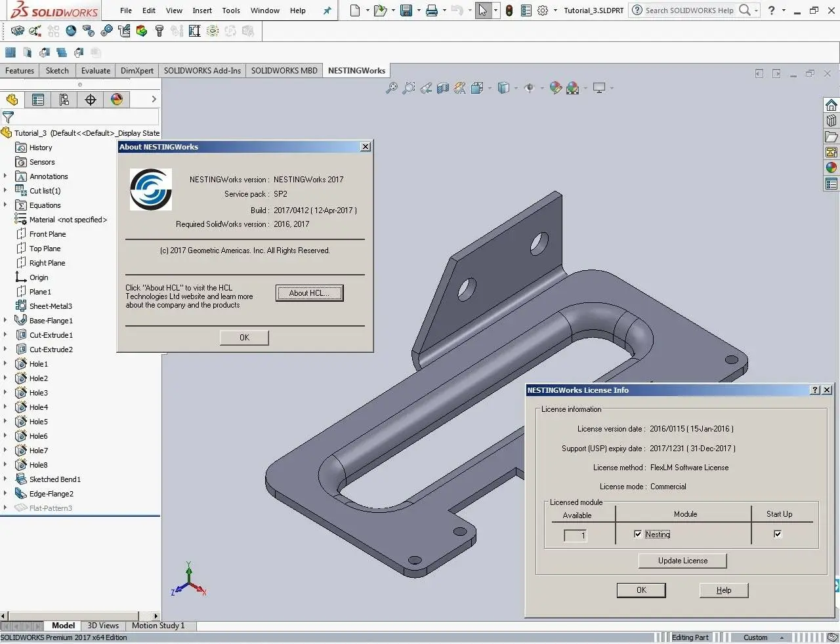The height and width of the screenshot is (644, 840).
Task: Click the filter funnel icon in the tree
Action: tap(8, 117)
